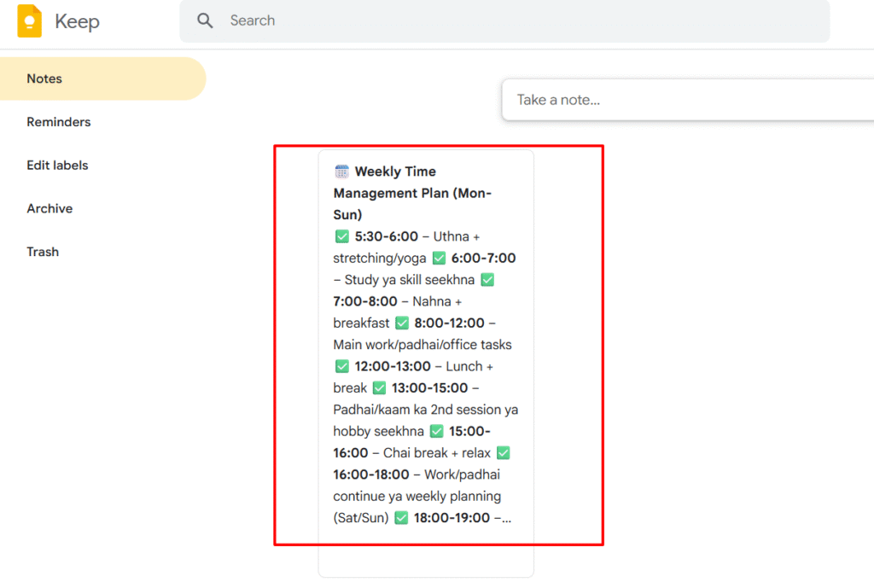Click the green checkmark before 13:00-15:00
874x588 pixels.
click(x=379, y=388)
